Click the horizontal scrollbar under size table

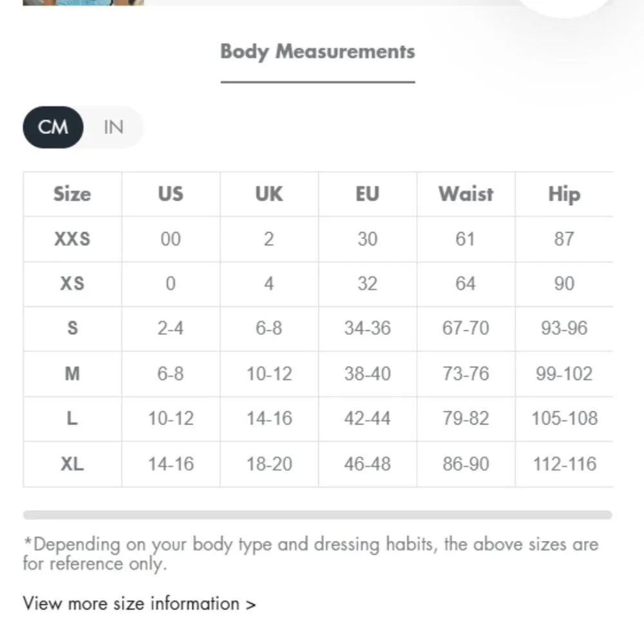pos(317,515)
